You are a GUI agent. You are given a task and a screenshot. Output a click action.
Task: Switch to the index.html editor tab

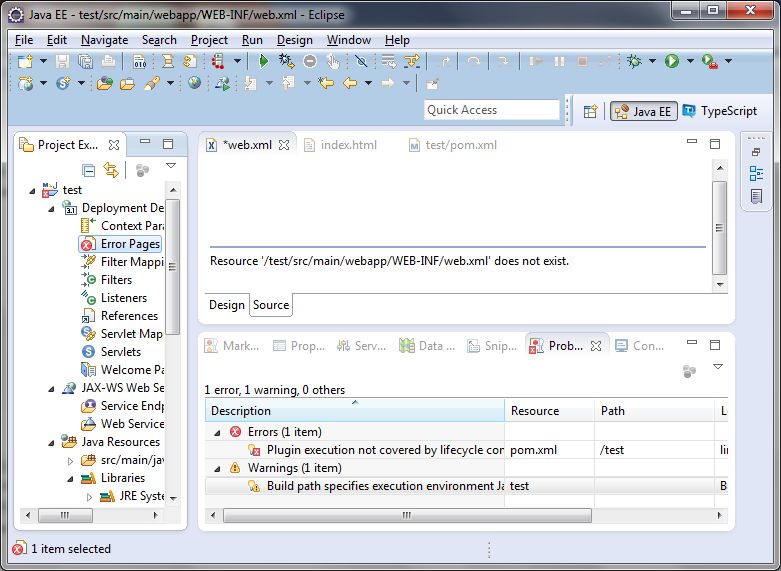[x=341, y=145]
